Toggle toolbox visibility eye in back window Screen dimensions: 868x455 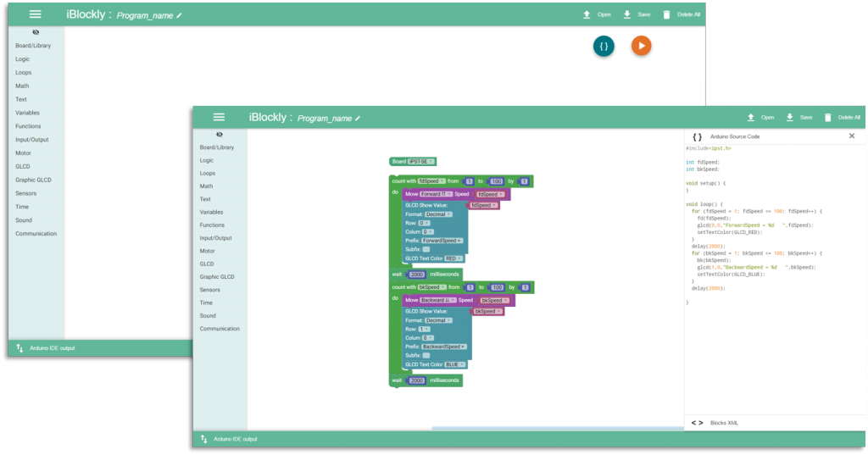36,32
